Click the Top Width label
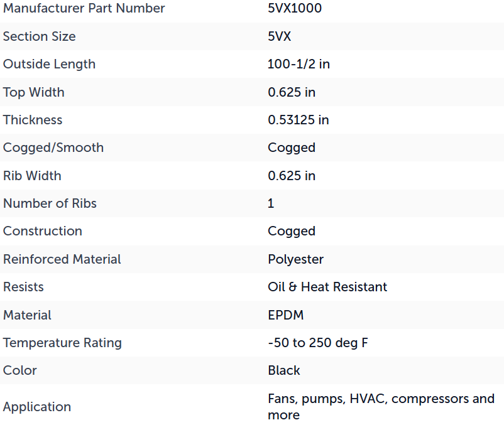 (x=34, y=92)
